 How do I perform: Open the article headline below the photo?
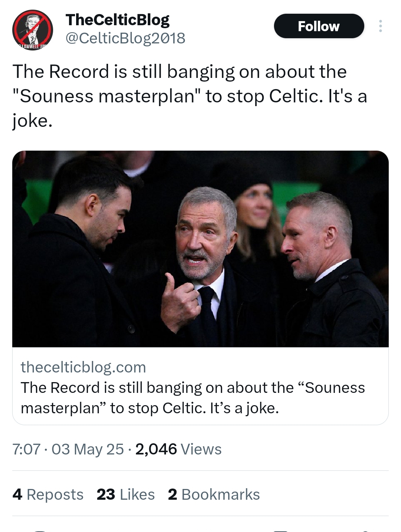[193, 398]
